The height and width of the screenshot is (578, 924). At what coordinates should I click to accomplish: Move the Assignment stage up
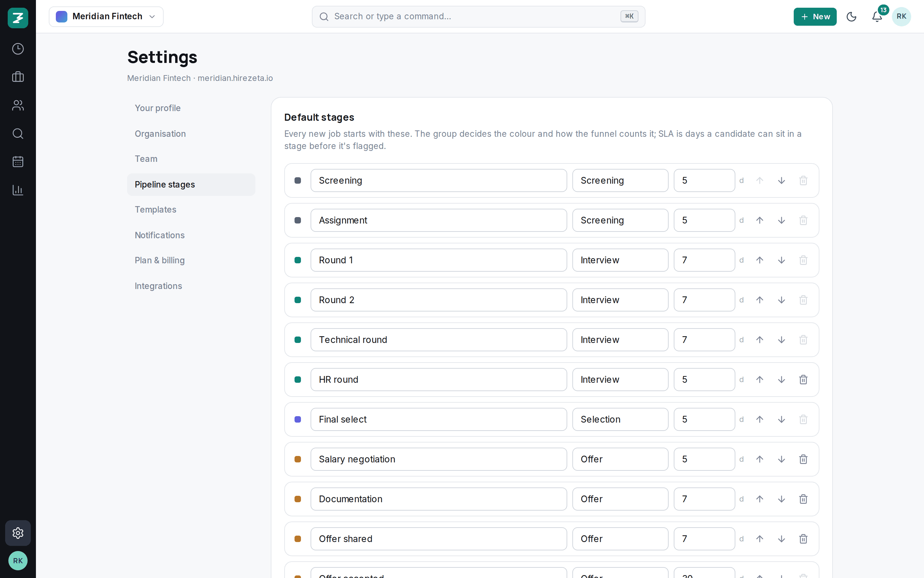pos(760,220)
